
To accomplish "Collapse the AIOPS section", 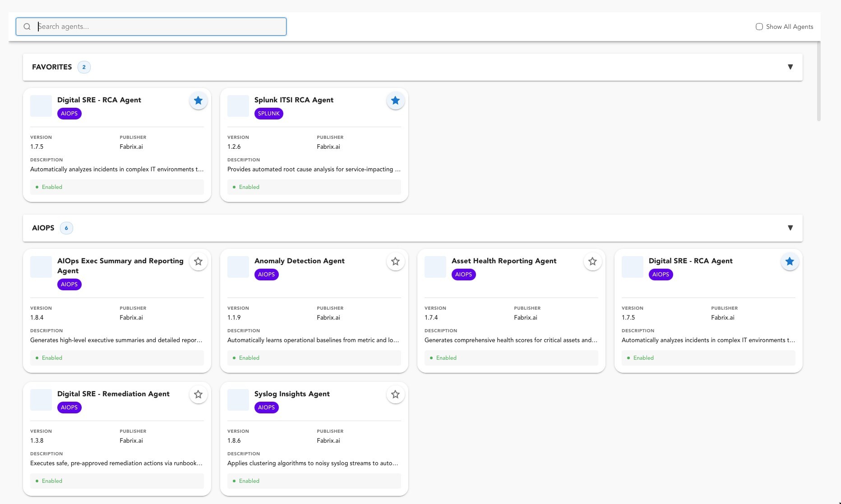I will point(790,228).
